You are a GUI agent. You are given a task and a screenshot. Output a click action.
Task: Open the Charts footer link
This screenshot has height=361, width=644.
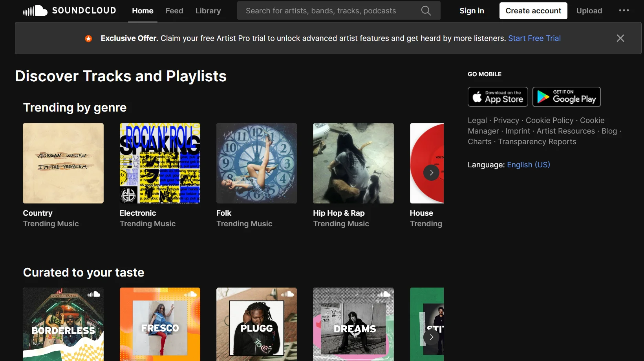coord(479,141)
